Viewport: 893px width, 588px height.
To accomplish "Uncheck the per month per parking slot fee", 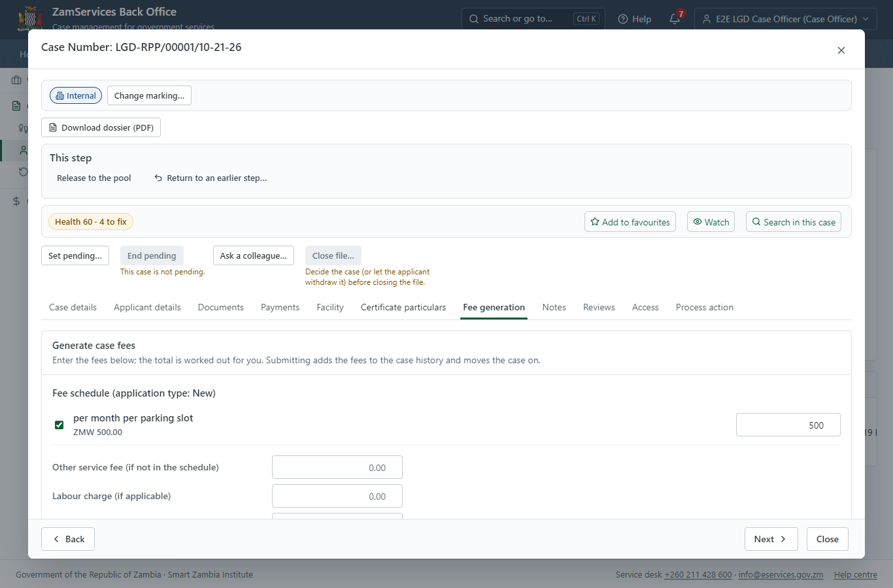I will pyautogui.click(x=59, y=425).
